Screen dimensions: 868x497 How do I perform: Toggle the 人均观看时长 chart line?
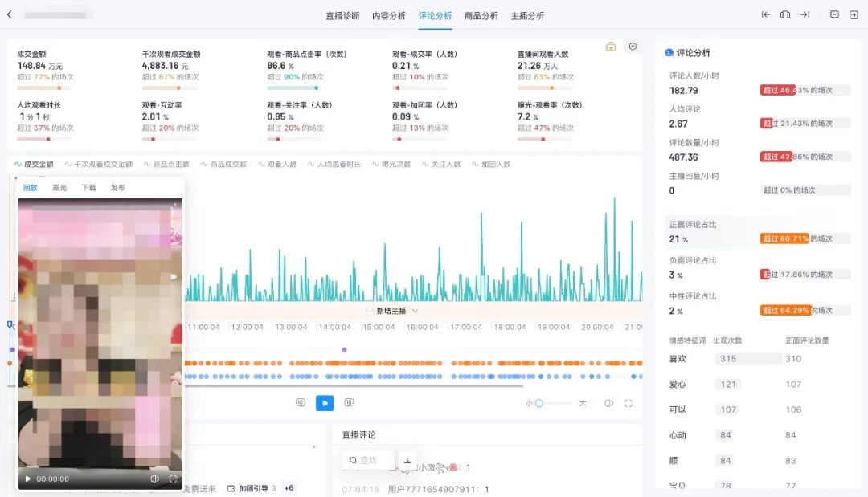pyautogui.click(x=334, y=164)
